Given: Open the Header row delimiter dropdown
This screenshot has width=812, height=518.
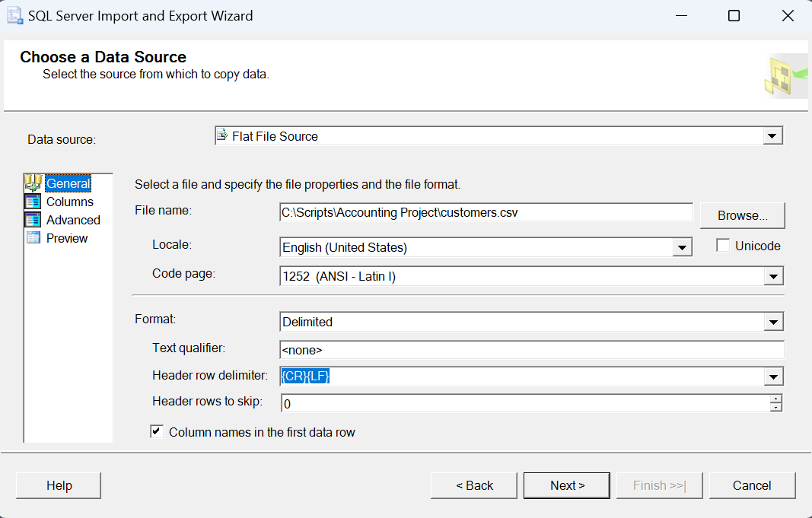Looking at the screenshot, I should 773,376.
